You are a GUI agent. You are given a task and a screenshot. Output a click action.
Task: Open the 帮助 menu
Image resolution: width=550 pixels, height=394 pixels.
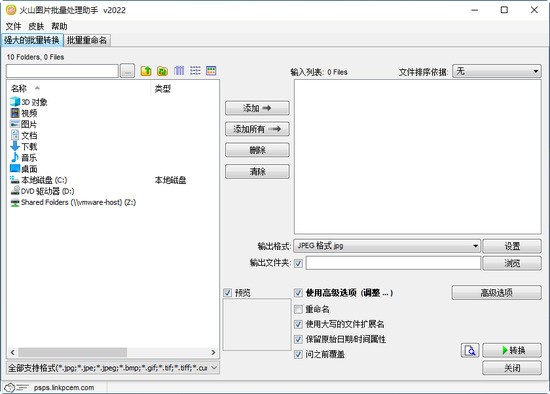click(x=59, y=26)
